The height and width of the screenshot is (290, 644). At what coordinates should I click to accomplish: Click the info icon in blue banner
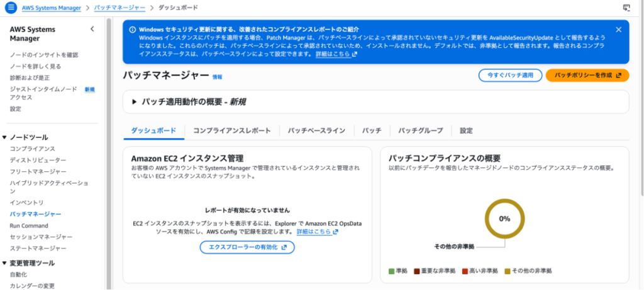click(132, 30)
